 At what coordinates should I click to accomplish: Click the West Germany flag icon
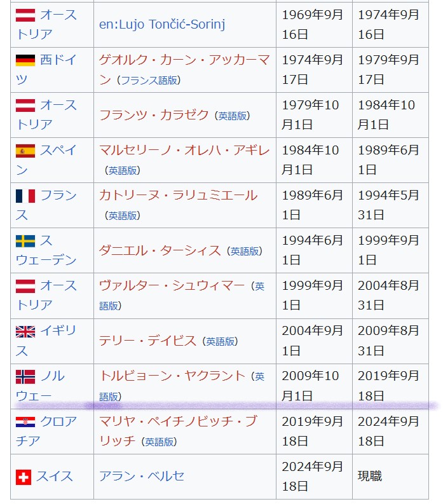tap(25, 60)
